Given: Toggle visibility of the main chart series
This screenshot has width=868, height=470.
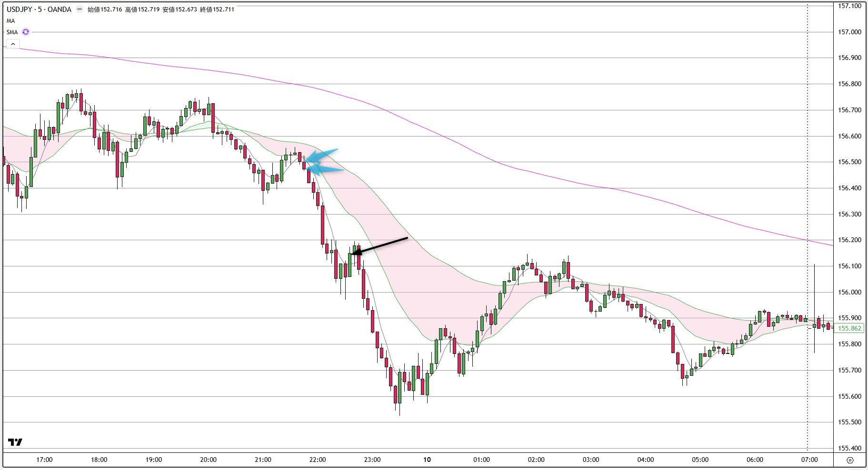Looking at the screenshot, I should click(79, 10).
